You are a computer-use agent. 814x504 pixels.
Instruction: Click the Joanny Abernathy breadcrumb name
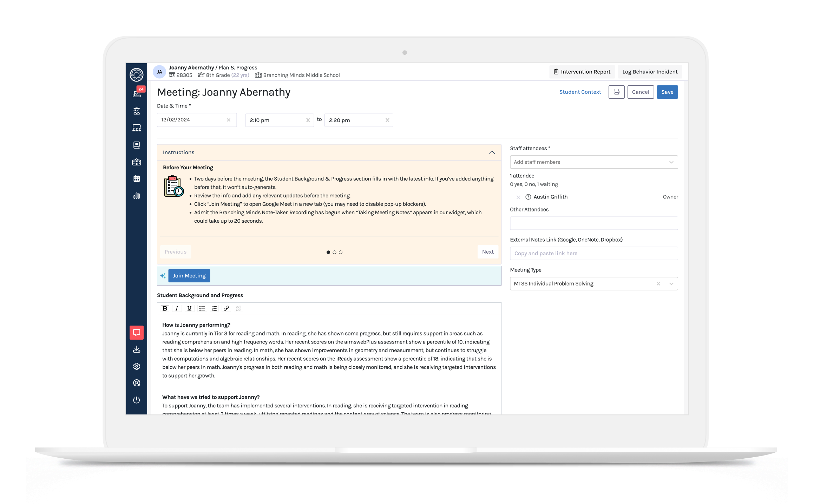[191, 67]
